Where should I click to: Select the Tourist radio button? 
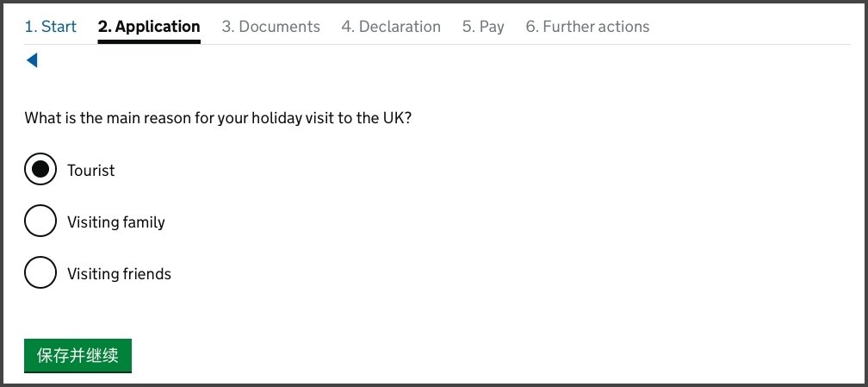pyautogui.click(x=40, y=170)
